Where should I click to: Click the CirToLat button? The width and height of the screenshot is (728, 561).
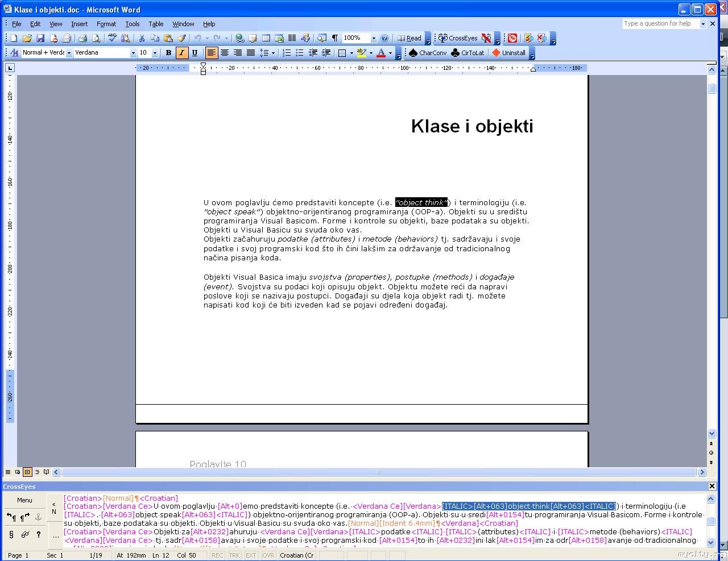(x=468, y=53)
